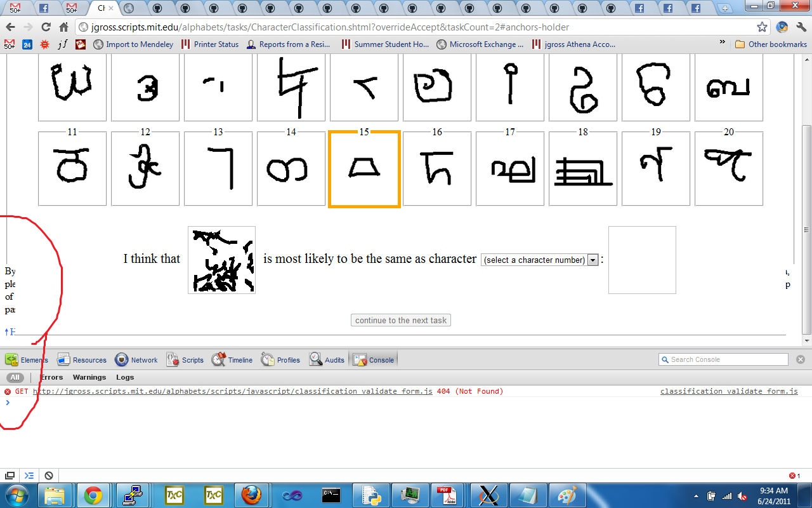Open the Audits panel
Screen dimensions: 812x508
327,360
